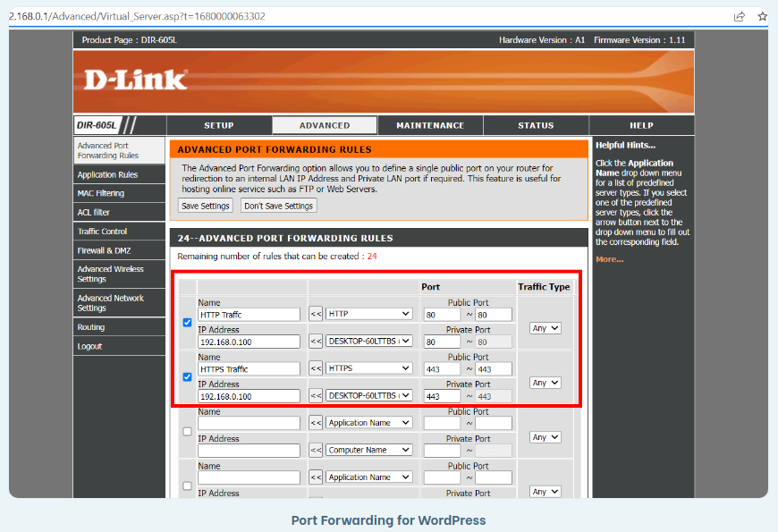Click the D-Link logo
Viewport: 778px width, 532px height.
pyautogui.click(x=135, y=80)
